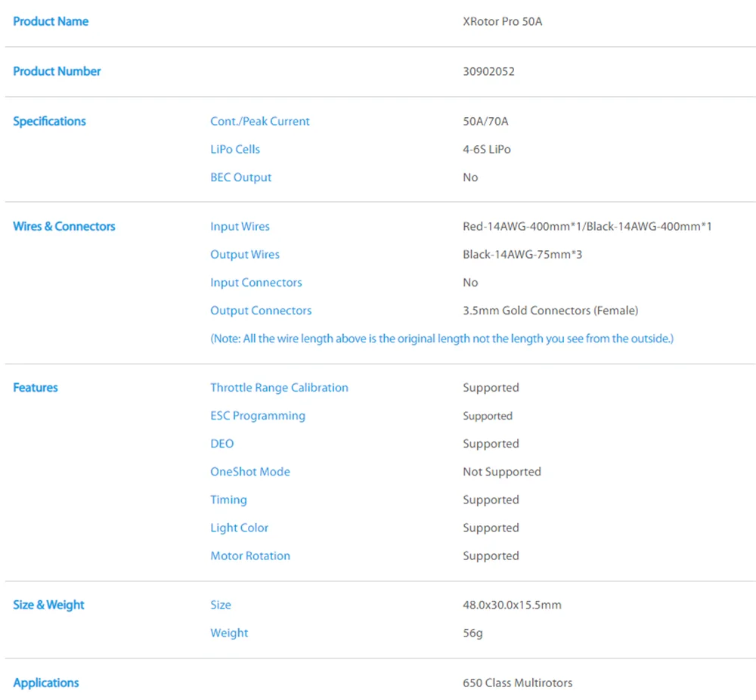Image resolution: width=756 pixels, height=700 pixels.
Task: Click the Product Name heading
Action: pyautogui.click(x=51, y=21)
